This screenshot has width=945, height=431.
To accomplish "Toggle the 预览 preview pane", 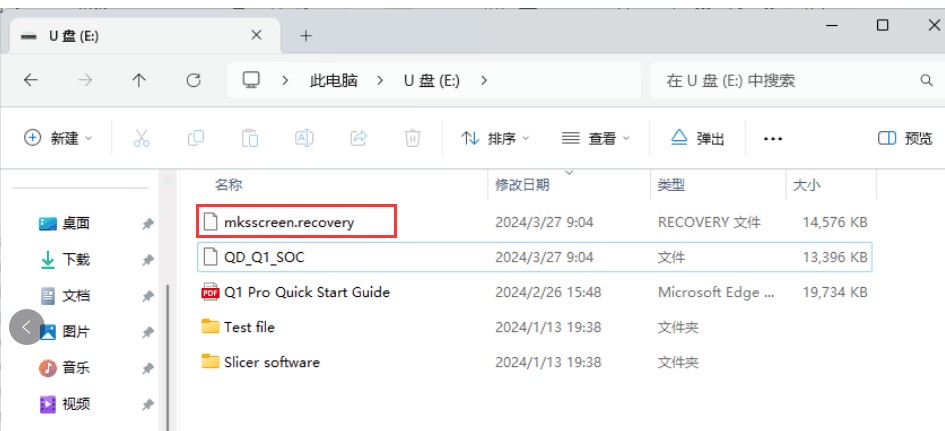I will 905,138.
